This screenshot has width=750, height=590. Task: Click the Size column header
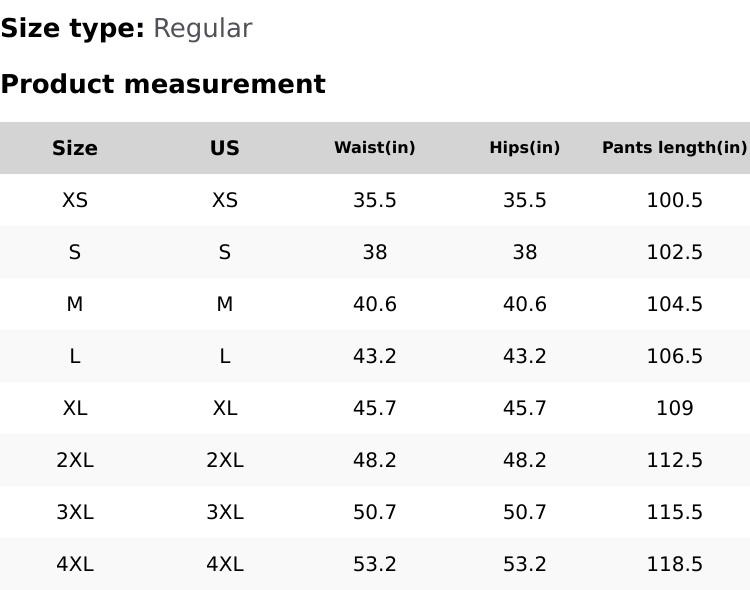tap(75, 148)
